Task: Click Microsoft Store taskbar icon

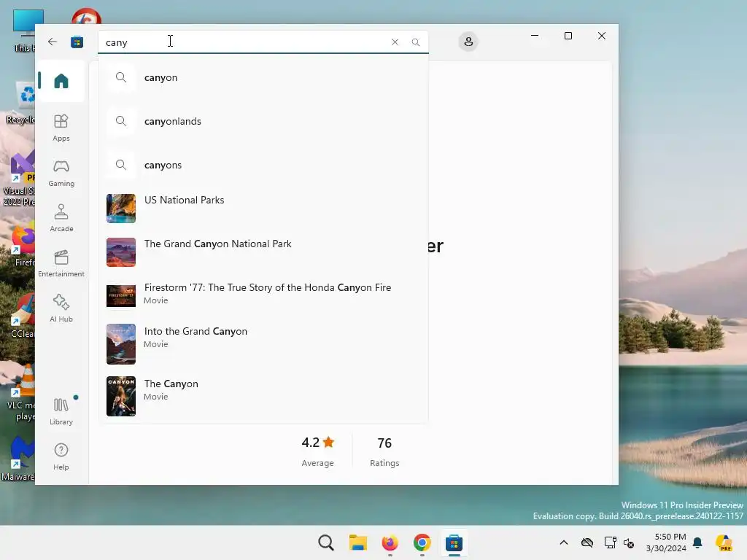Action: [x=454, y=542]
